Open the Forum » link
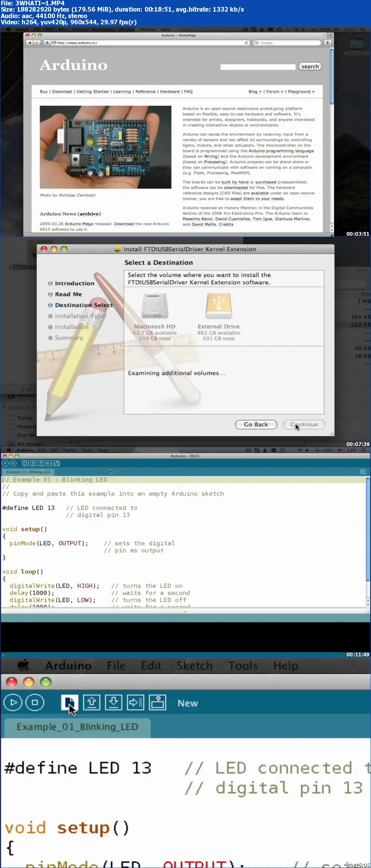This screenshot has height=868, width=371. pyautogui.click(x=275, y=91)
